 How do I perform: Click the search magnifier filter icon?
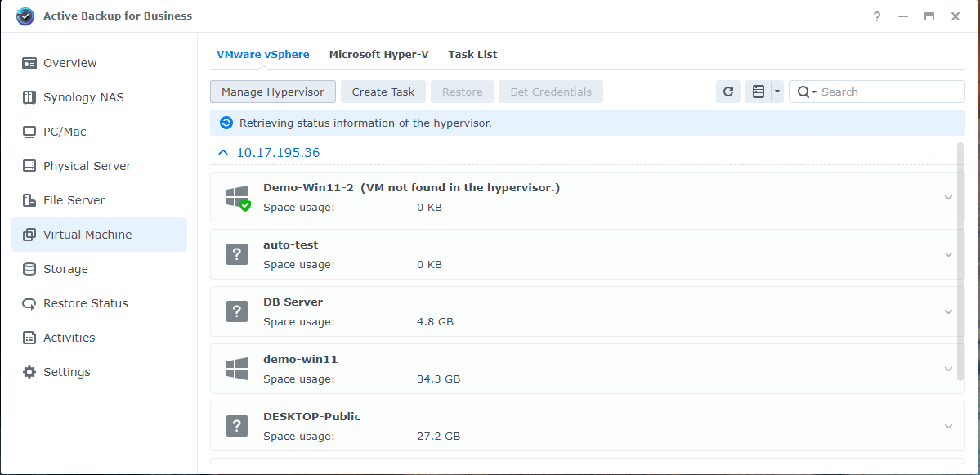coord(805,92)
